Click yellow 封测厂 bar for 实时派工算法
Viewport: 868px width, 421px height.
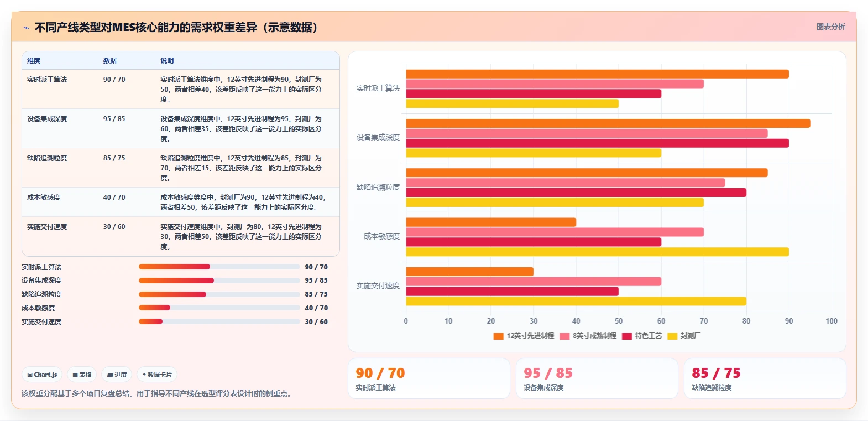(x=512, y=103)
